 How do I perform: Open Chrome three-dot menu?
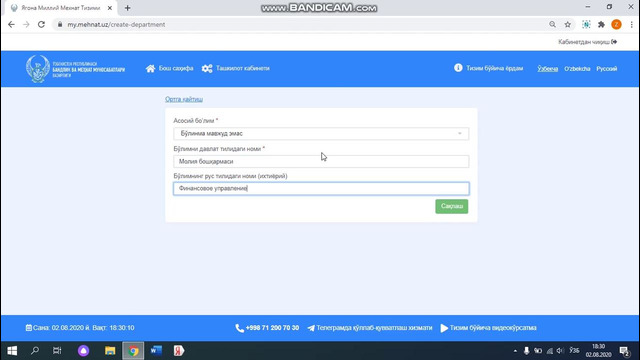point(631,24)
